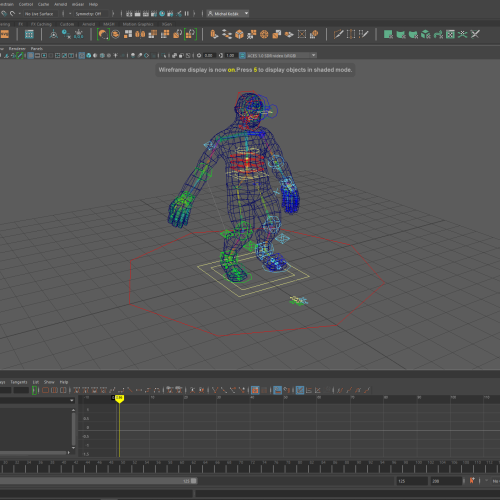Image resolution: width=500 pixels, height=500 pixels.
Task: Click the playback end time field 125
Action: coord(412,481)
